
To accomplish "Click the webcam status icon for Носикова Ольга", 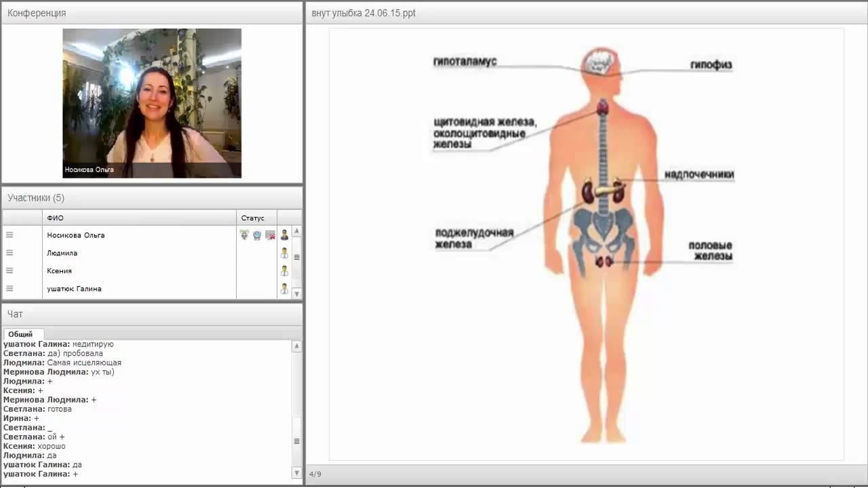I will coord(257,235).
